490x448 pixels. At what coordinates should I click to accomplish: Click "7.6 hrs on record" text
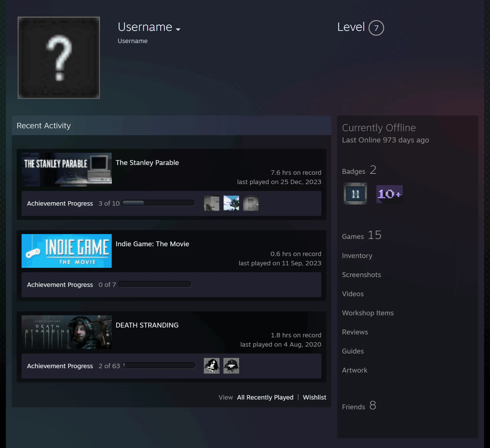pos(296,173)
